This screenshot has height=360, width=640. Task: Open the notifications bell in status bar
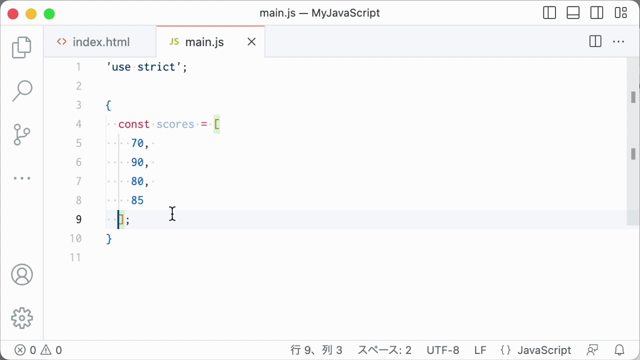pos(620,350)
